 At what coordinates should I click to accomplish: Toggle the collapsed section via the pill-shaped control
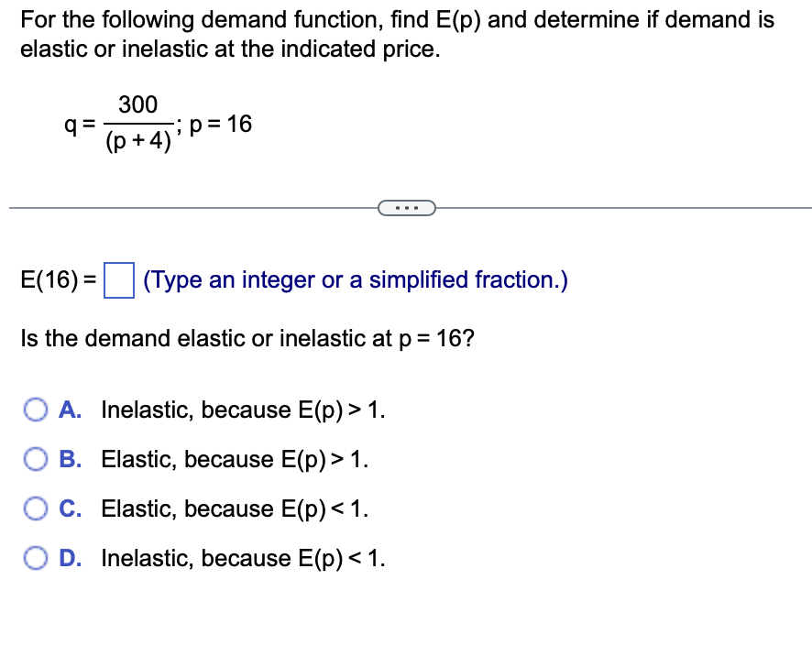[408, 208]
